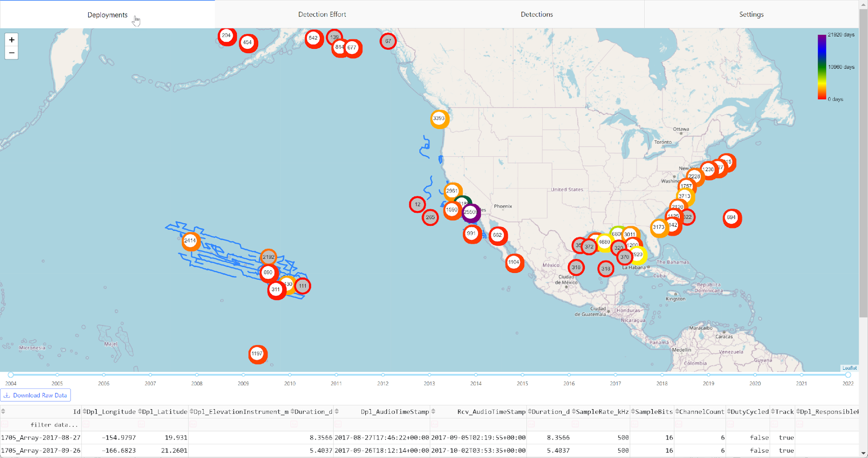
Task: Toggle case sensitivity for DutyCycled filter
Action: (730, 424)
